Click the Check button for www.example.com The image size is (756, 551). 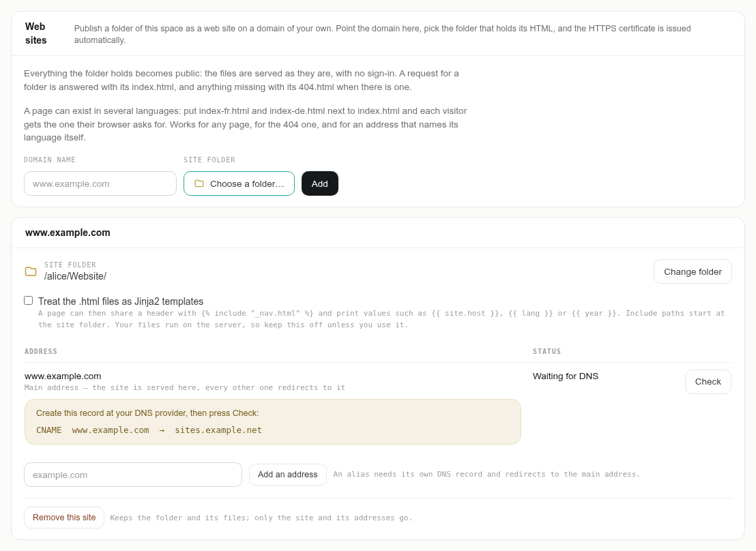pos(708,382)
